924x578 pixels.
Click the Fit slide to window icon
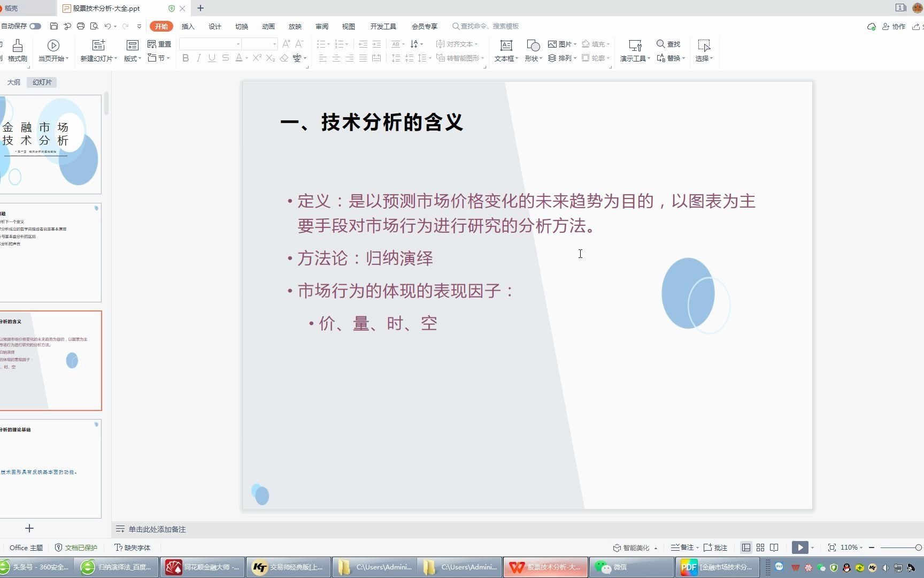click(x=831, y=547)
